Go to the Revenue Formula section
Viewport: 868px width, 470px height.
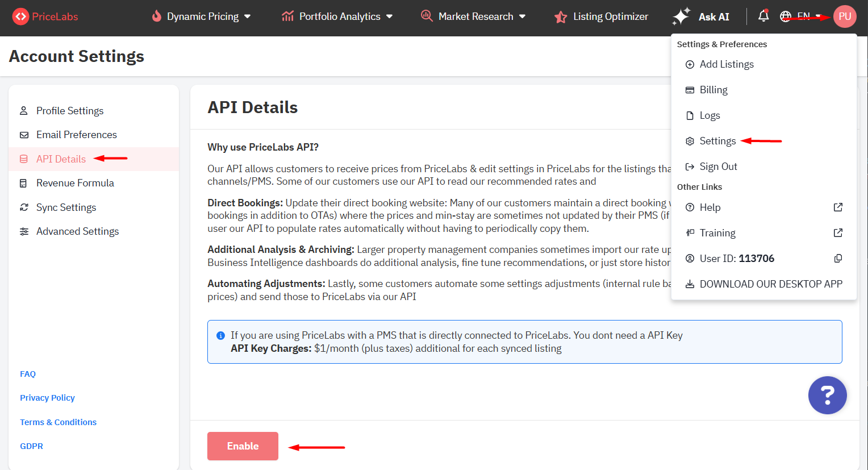click(x=75, y=183)
